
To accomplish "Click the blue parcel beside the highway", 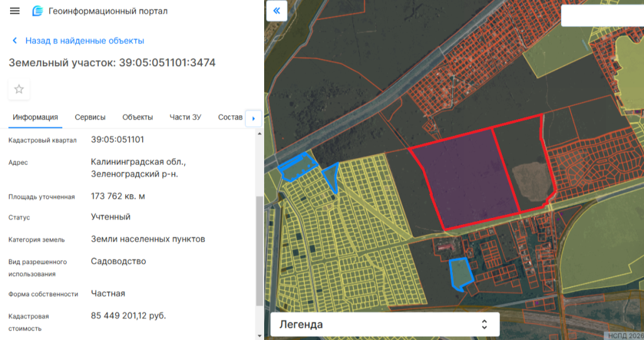I will coord(294,166).
